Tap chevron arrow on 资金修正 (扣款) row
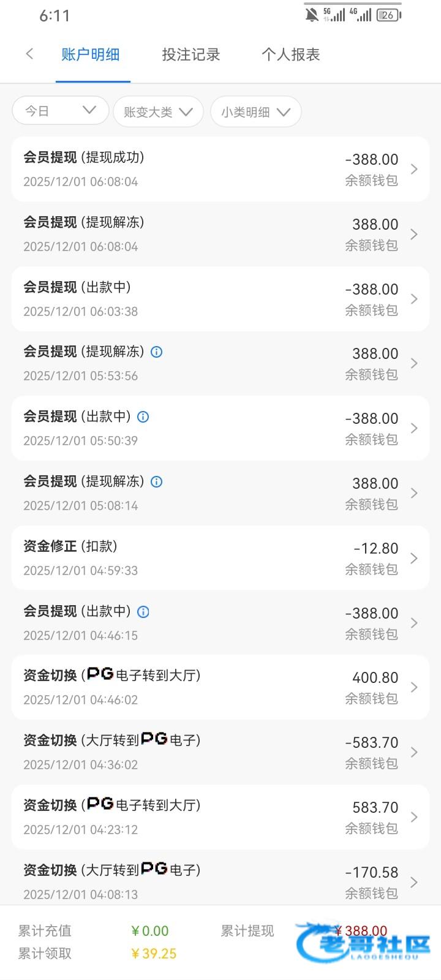The height and width of the screenshot is (980, 441). point(414,559)
